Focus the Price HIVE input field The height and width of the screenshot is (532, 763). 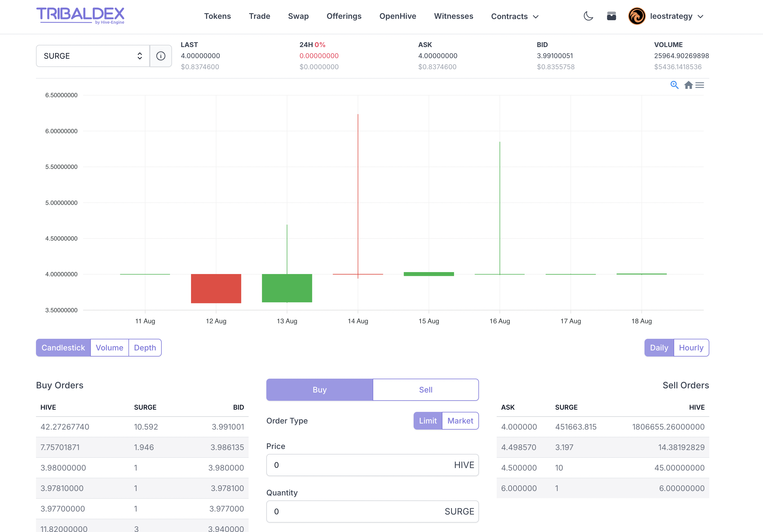tap(373, 465)
